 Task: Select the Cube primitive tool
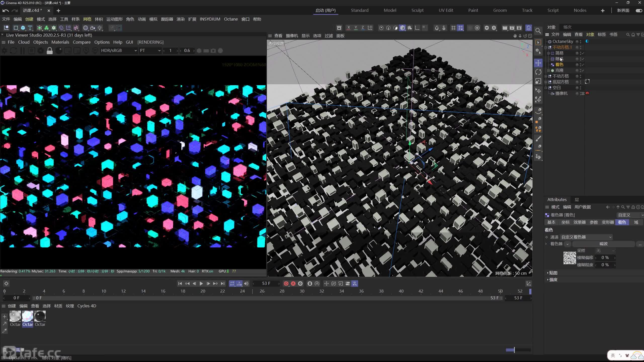23,28
